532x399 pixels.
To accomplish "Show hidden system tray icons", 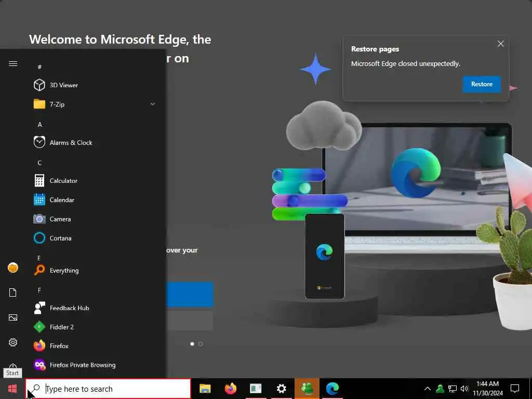I will click(x=428, y=389).
